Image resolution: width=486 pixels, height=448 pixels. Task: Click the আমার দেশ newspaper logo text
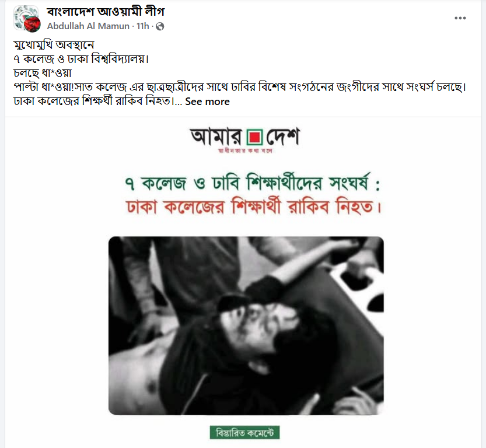point(245,136)
